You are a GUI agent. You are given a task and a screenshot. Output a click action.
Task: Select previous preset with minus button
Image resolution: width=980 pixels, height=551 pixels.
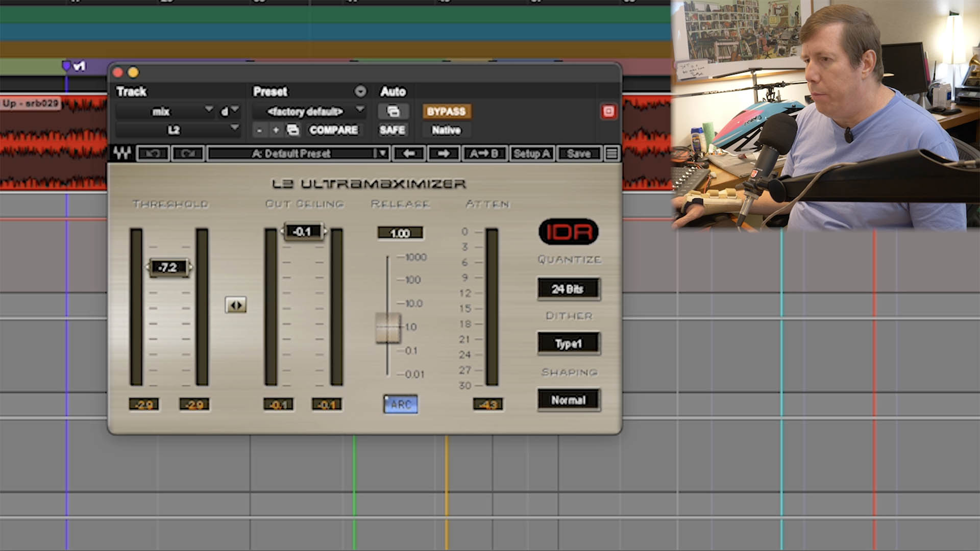click(259, 131)
